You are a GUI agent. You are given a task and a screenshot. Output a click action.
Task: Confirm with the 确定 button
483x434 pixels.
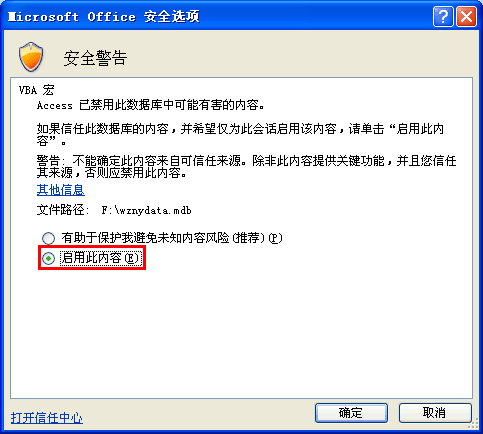[x=351, y=413]
